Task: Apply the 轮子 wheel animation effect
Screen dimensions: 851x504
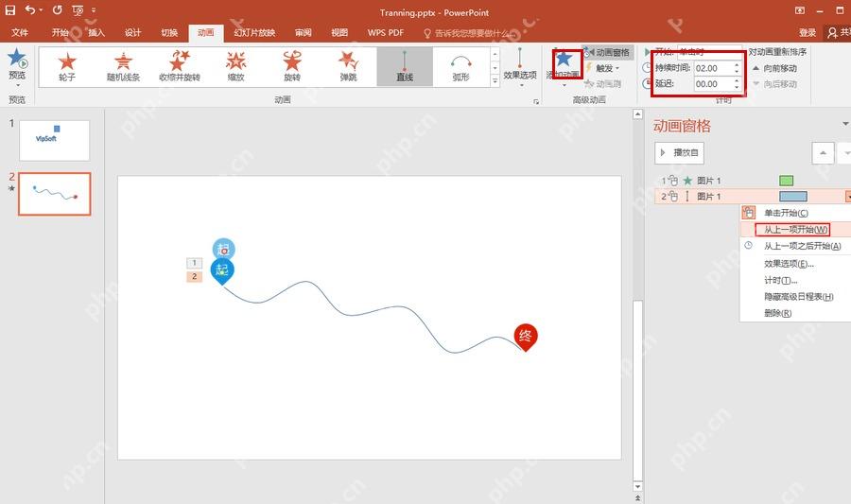Action: (x=67, y=67)
